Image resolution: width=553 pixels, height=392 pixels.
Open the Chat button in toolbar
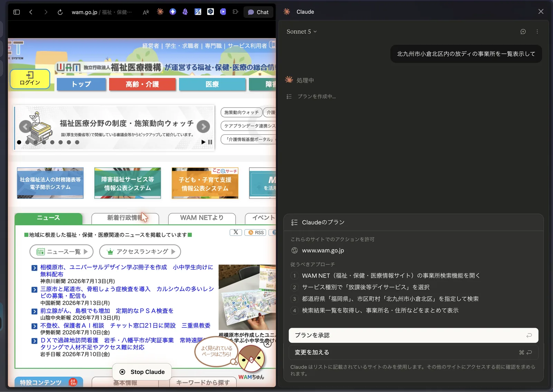click(x=258, y=12)
